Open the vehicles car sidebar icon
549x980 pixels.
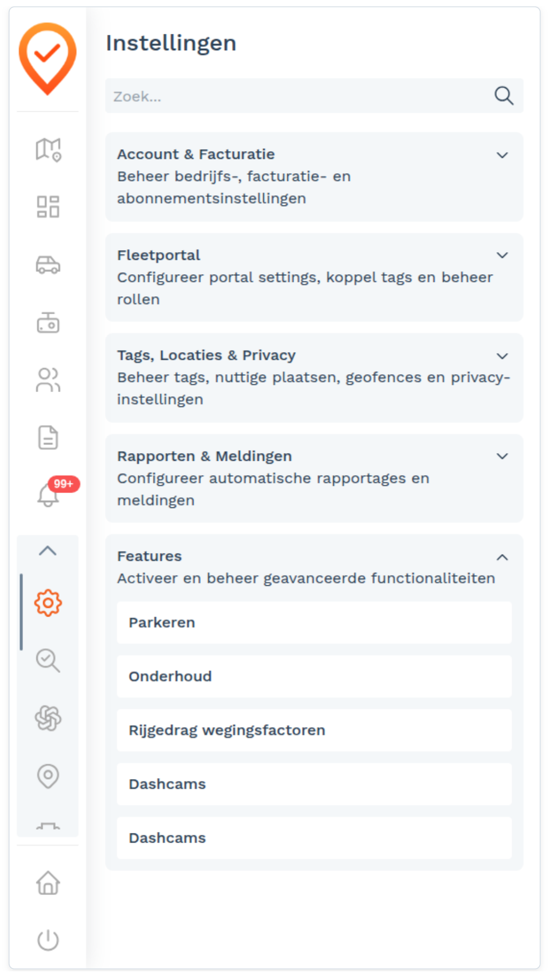[48, 265]
